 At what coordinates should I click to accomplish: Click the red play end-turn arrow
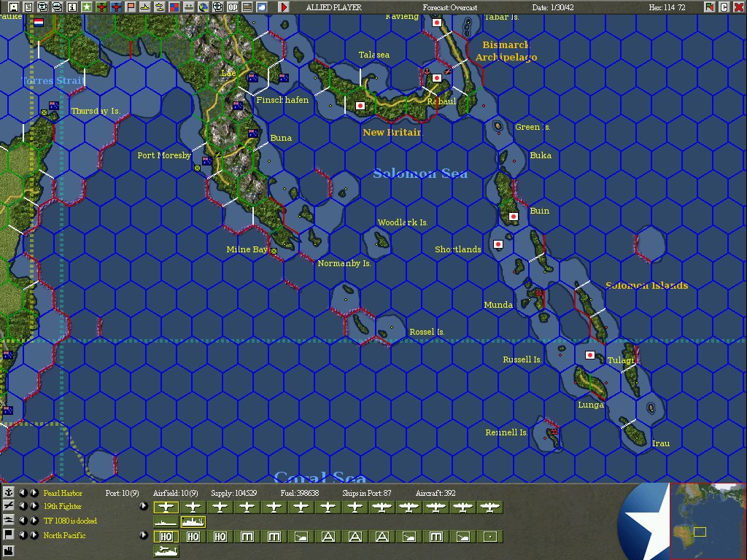(x=284, y=7)
